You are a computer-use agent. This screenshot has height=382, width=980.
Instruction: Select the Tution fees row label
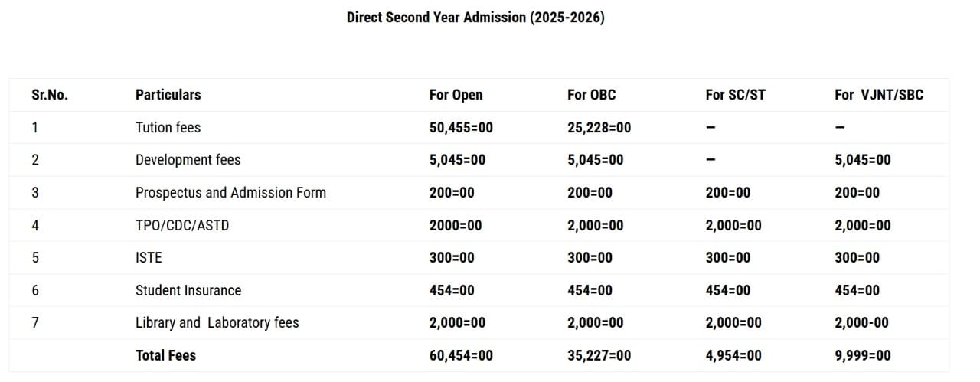pos(168,128)
